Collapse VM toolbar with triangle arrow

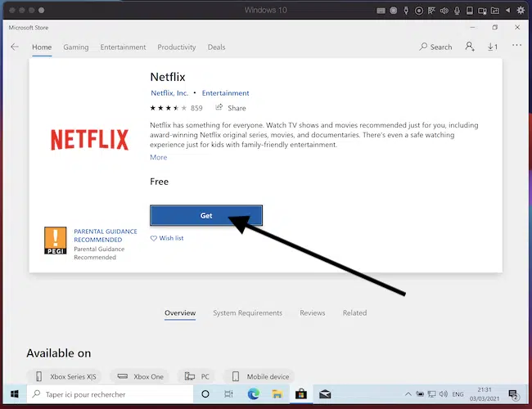508,10
